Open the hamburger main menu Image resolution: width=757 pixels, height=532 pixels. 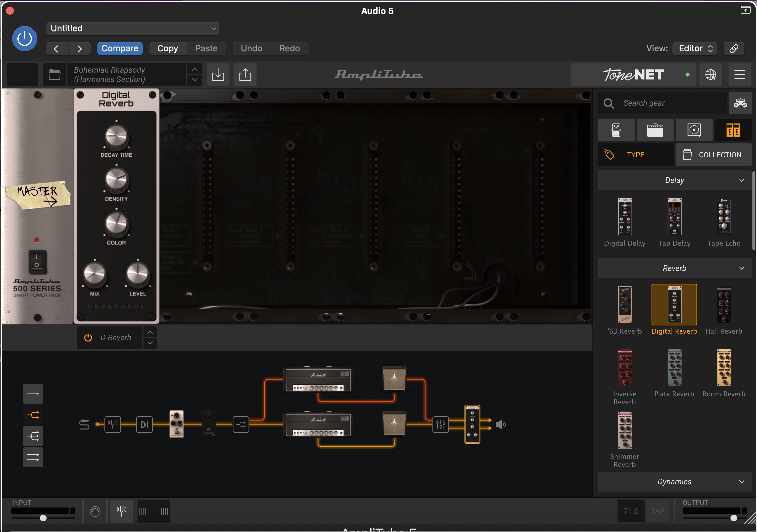pos(739,75)
